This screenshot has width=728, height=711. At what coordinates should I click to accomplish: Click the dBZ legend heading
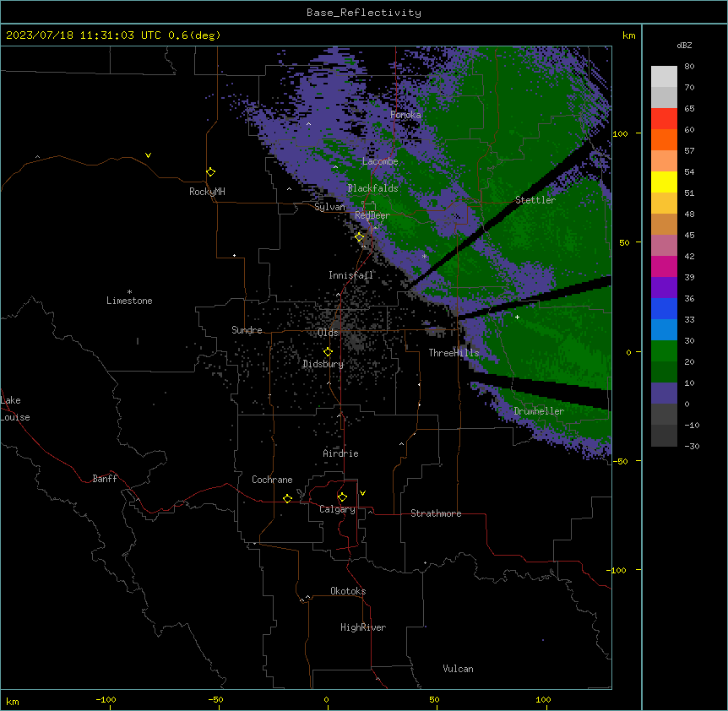pos(684,46)
